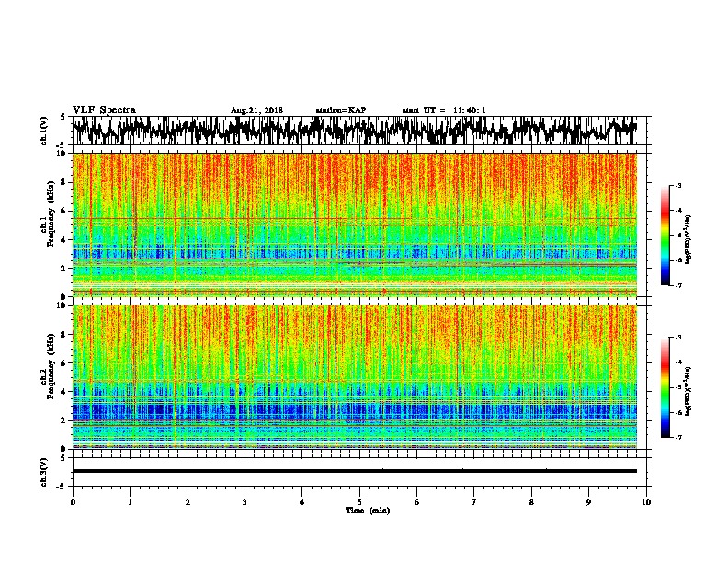Select the time axis tick label "5"

coord(359,502)
